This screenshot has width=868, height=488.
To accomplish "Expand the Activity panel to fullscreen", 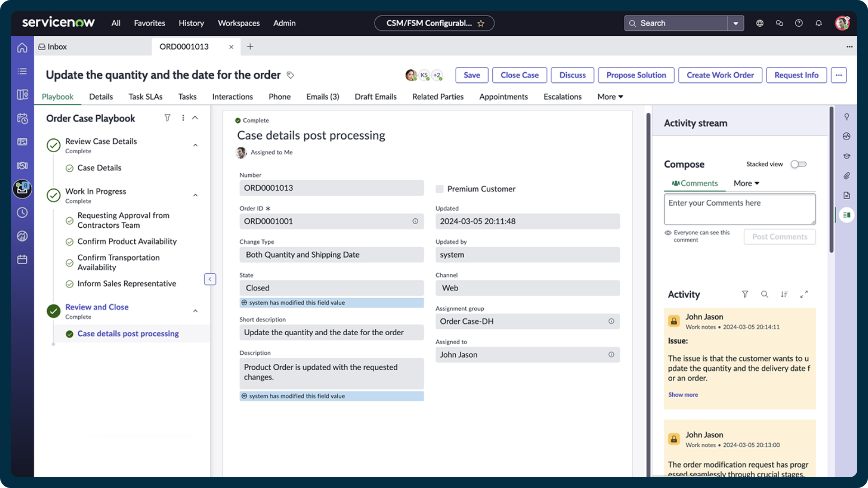I will [x=804, y=294].
